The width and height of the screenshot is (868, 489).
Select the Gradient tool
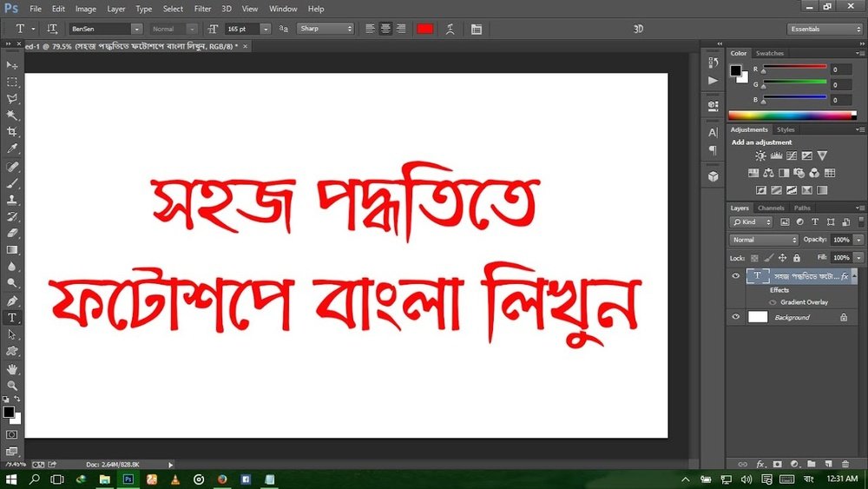pyautogui.click(x=11, y=250)
